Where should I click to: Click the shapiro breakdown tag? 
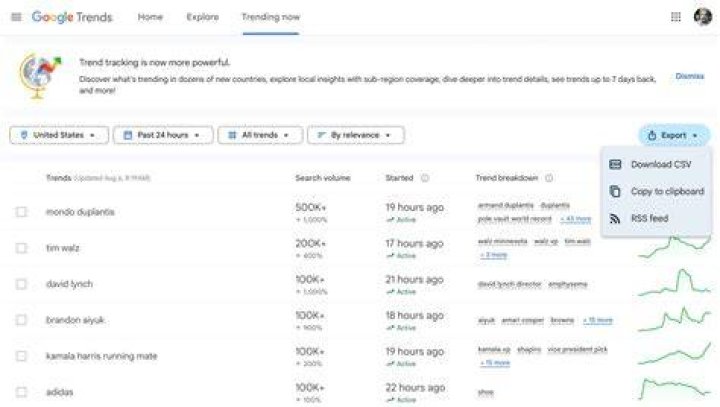tap(529, 350)
